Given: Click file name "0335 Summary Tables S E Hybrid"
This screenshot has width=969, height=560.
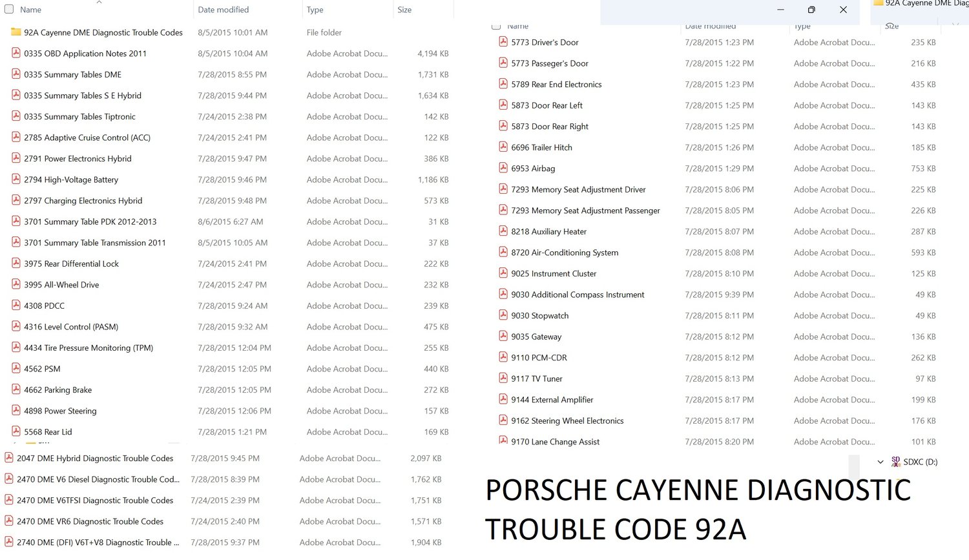Looking at the screenshot, I should click(x=83, y=96).
